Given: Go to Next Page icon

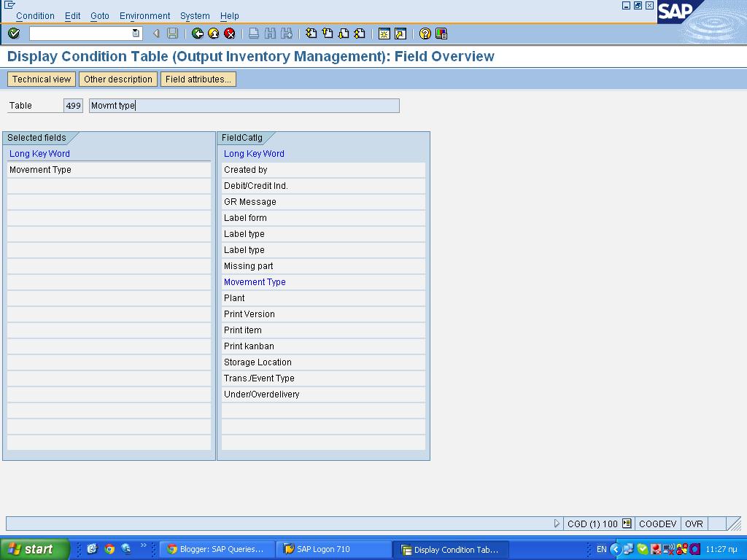Looking at the screenshot, I should click(344, 34).
